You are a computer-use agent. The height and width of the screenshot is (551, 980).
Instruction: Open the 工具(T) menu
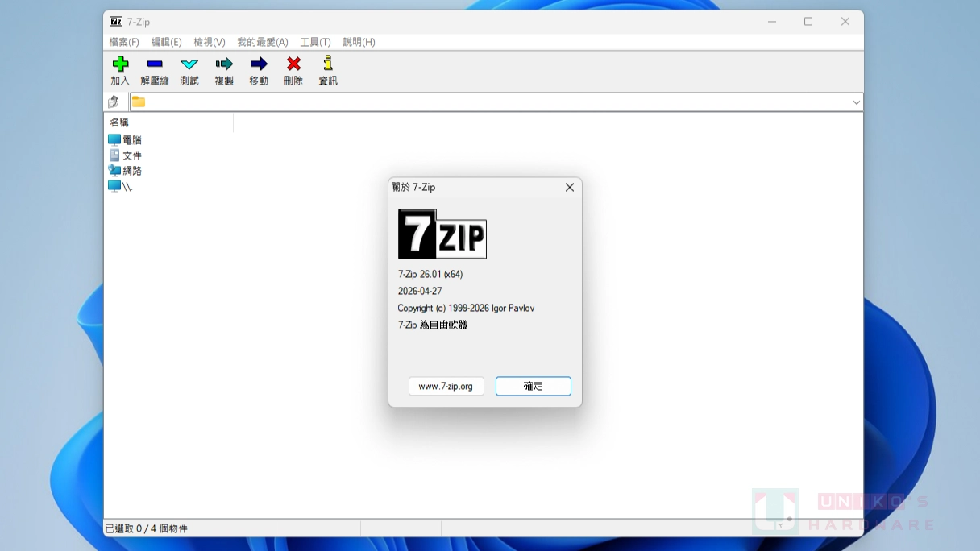point(315,42)
